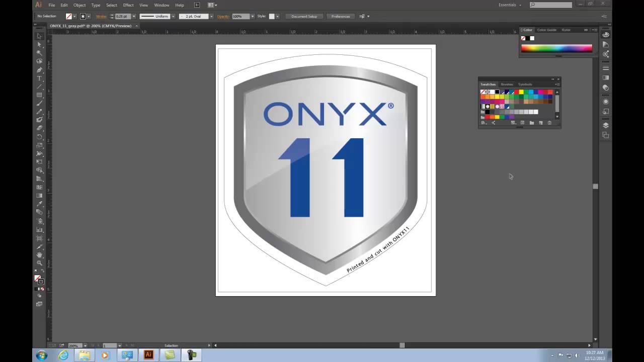Open the Effect menu

[128, 5]
